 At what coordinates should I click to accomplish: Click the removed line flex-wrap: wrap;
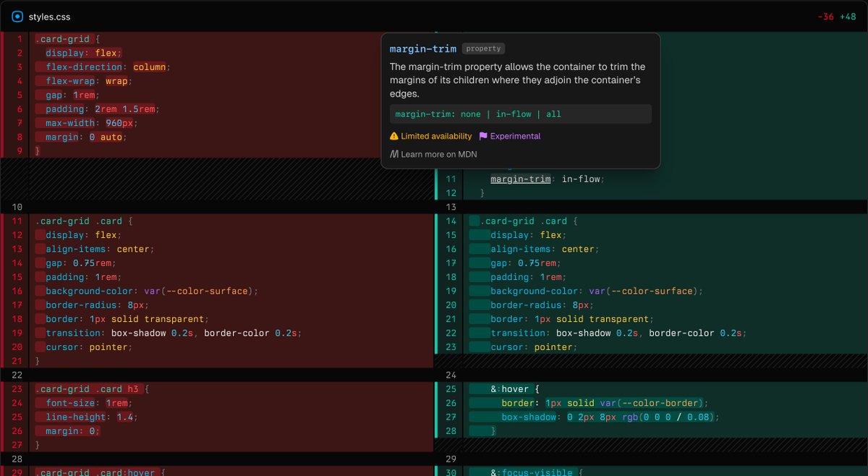(x=89, y=81)
